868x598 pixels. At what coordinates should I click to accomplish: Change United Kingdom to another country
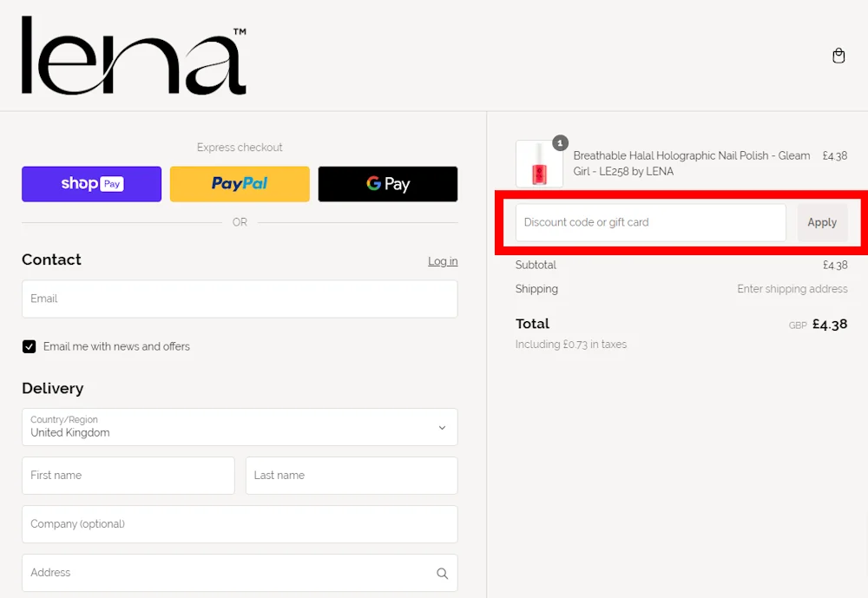pyautogui.click(x=240, y=427)
